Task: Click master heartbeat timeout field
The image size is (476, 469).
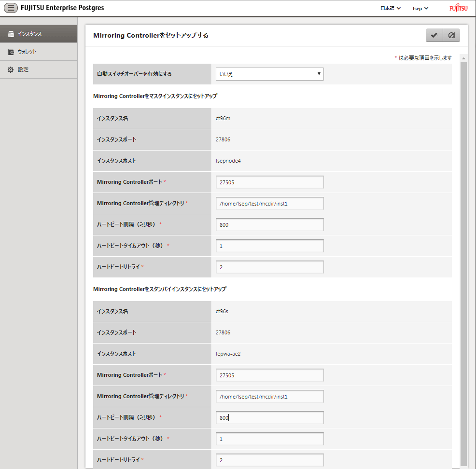Action: pos(269,246)
